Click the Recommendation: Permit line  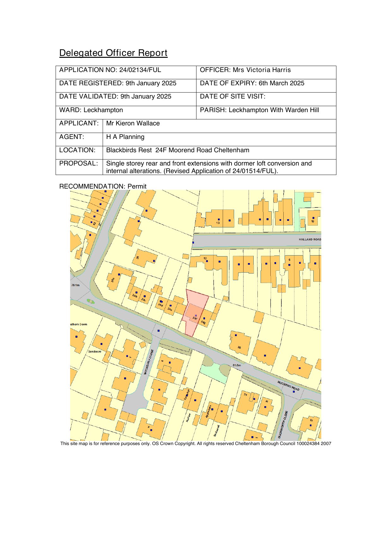coord(103,186)
